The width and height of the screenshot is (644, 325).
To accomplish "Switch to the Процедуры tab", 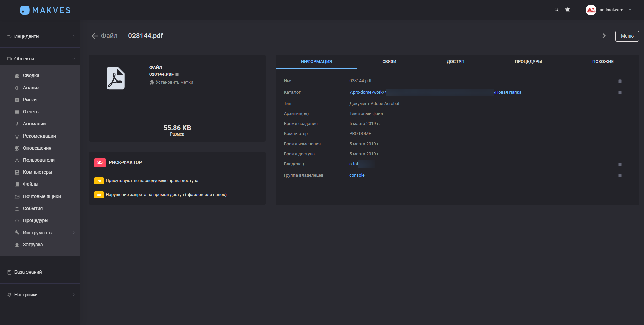I will (528, 62).
